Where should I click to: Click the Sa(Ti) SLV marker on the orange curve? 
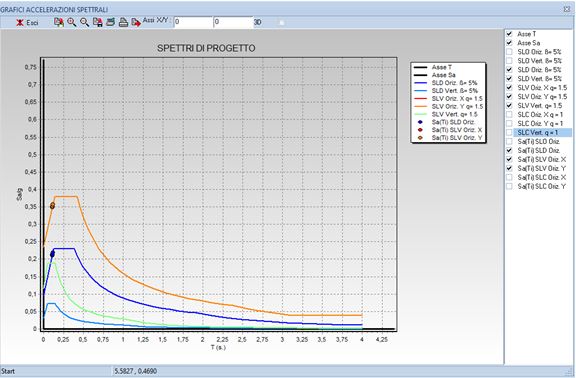(x=53, y=206)
